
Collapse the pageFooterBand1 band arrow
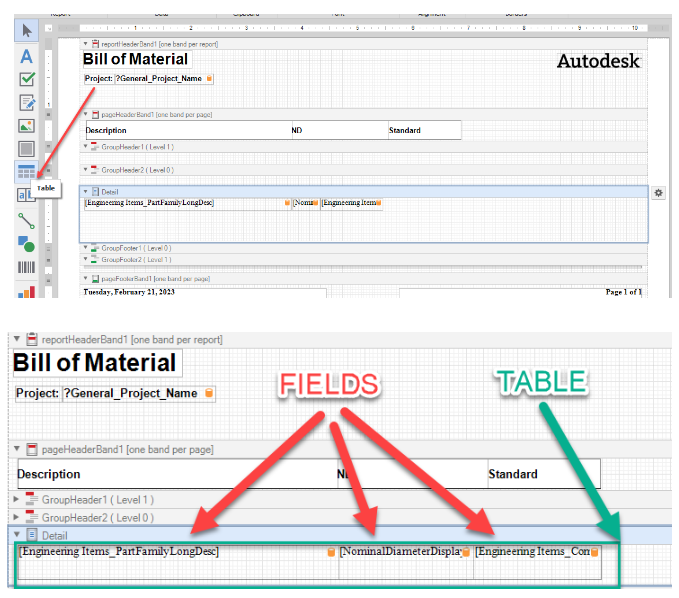(86, 278)
